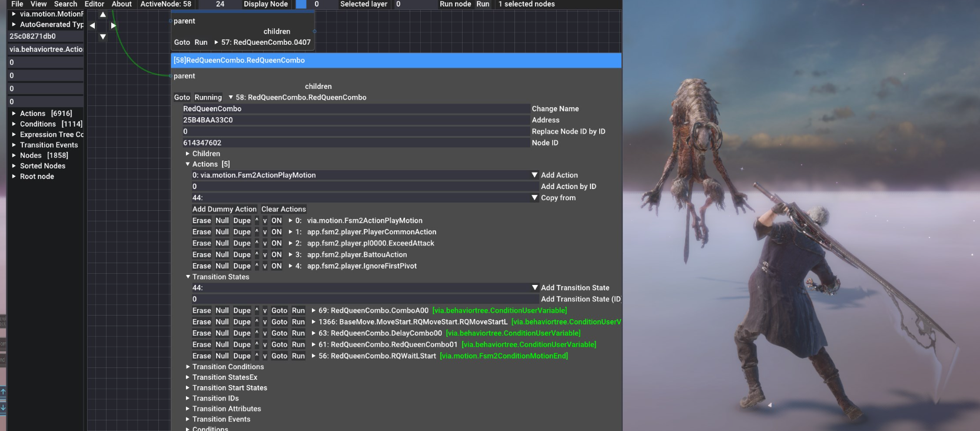This screenshot has width=980, height=431.
Task: Expand action 1 PlayerCommonAction arrow
Action: (290, 232)
